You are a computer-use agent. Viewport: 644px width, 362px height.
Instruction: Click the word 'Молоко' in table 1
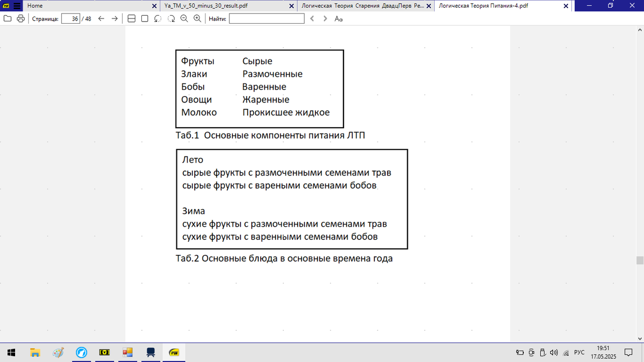point(199,113)
